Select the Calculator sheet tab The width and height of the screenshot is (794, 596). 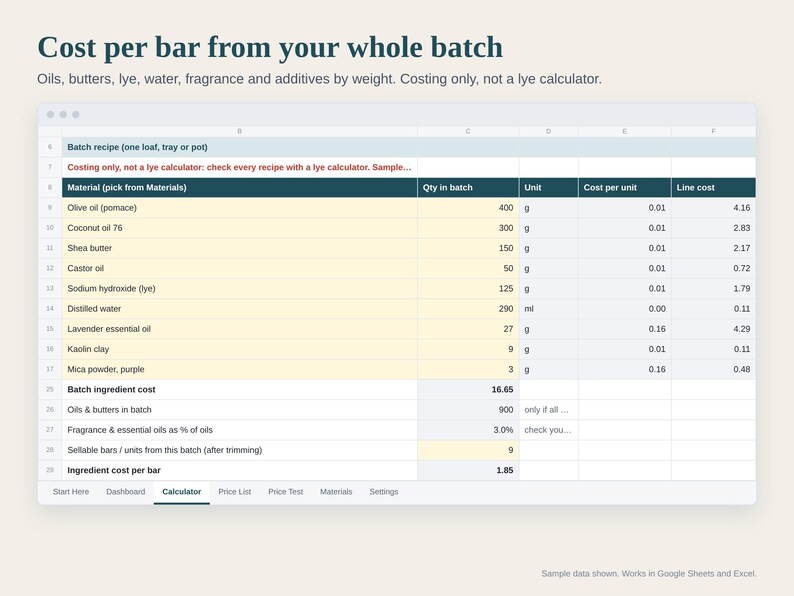pyautogui.click(x=182, y=492)
